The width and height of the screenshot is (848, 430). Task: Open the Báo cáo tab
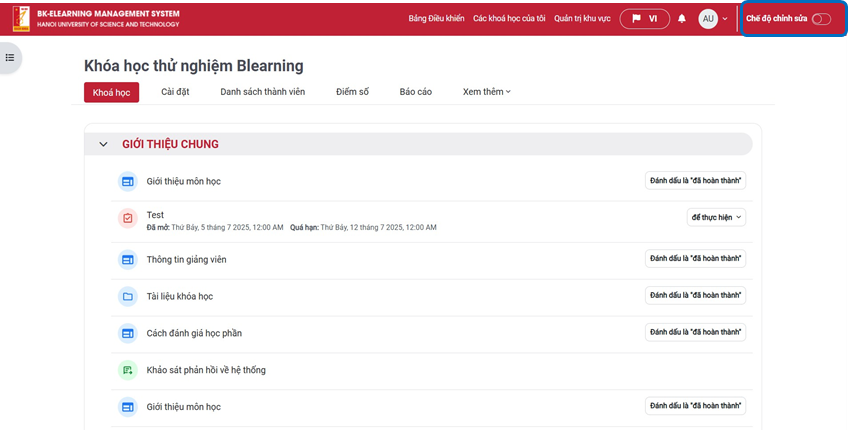[x=415, y=92]
